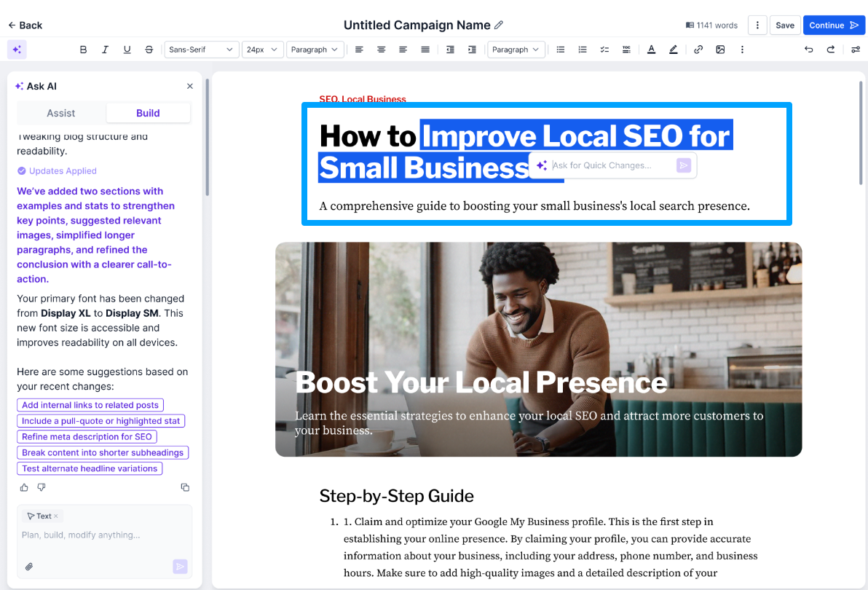Focus the 'Ask for Quick Changes' field
The image size is (868, 590).
pyautogui.click(x=612, y=165)
